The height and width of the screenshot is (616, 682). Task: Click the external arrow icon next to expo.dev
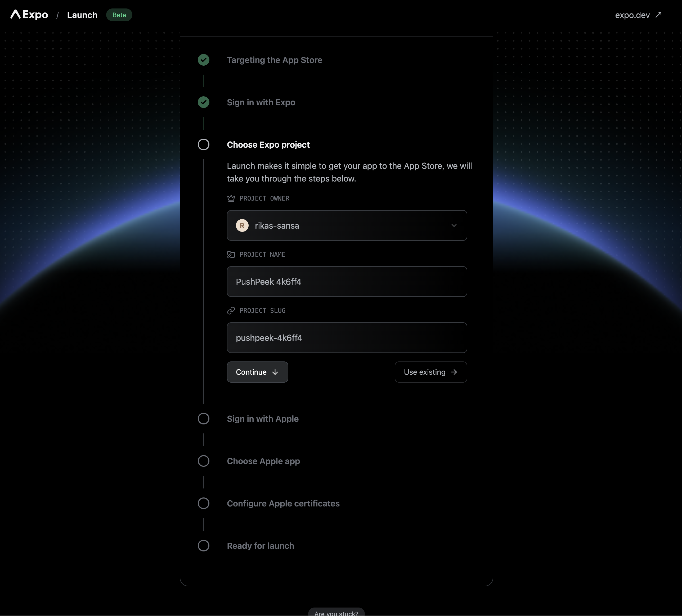tap(658, 15)
